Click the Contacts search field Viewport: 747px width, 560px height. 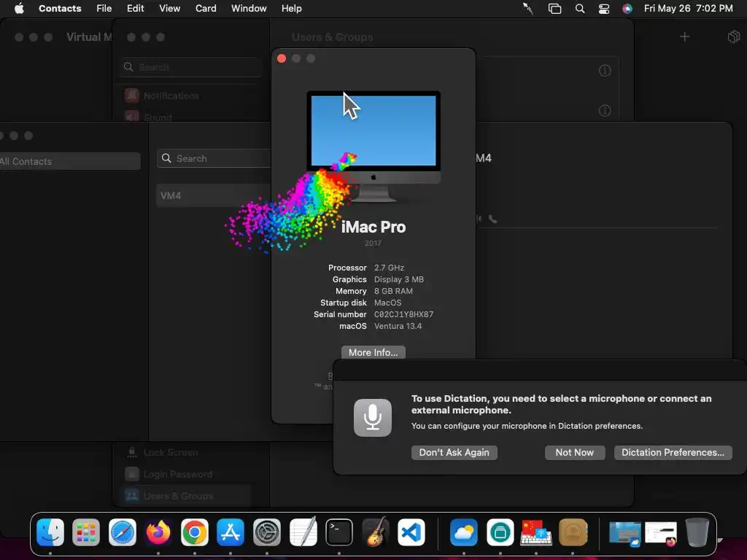(214, 158)
